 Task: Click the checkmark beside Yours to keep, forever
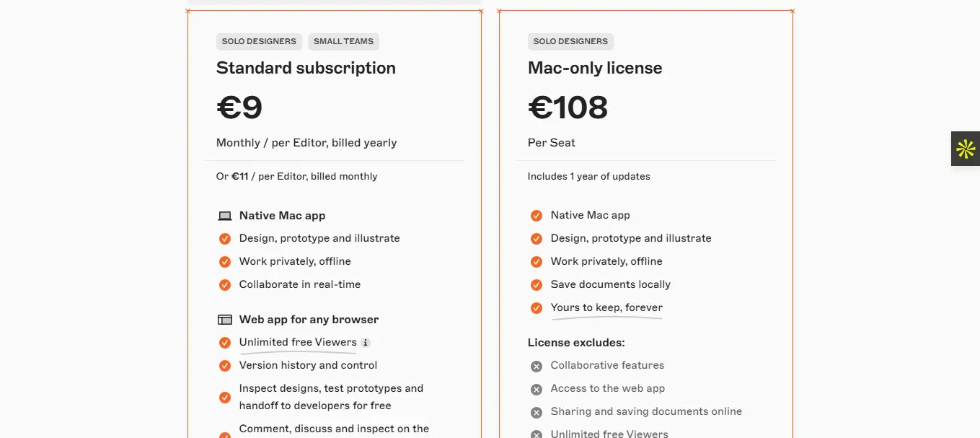coord(537,308)
